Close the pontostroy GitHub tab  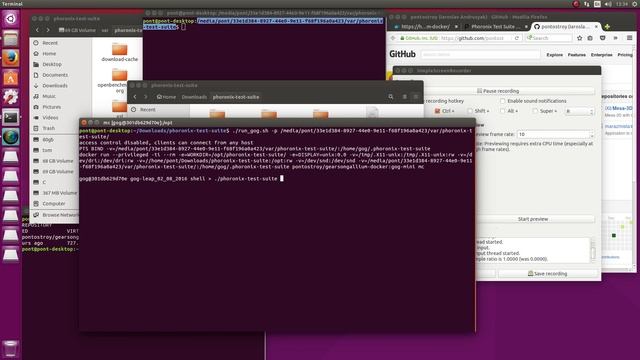(x=596, y=27)
